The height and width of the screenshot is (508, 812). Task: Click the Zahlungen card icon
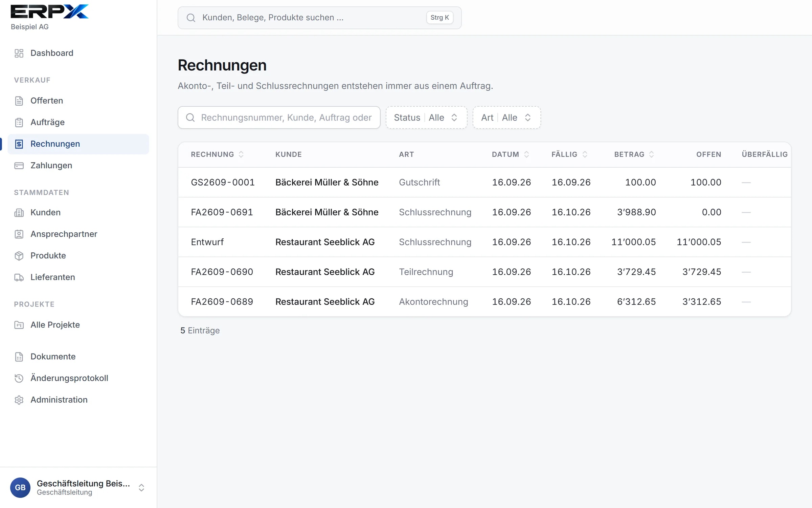19,166
